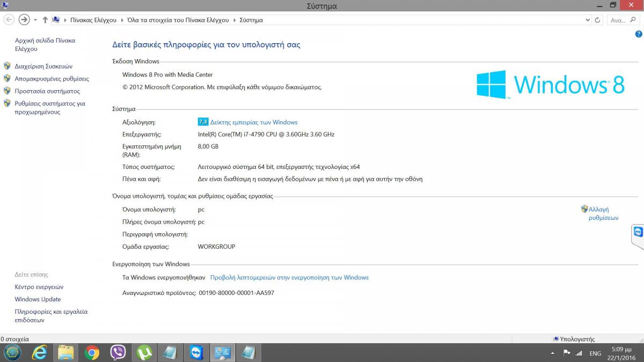Go to Αρχική σελίδα Πίνακα Ελέγχου
Screen dimensions: 644x362
pos(45,45)
